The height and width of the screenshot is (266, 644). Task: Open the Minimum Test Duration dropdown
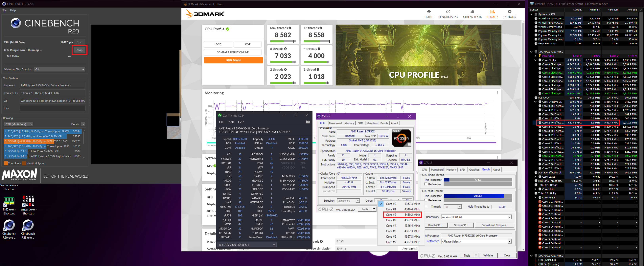[x=59, y=70]
